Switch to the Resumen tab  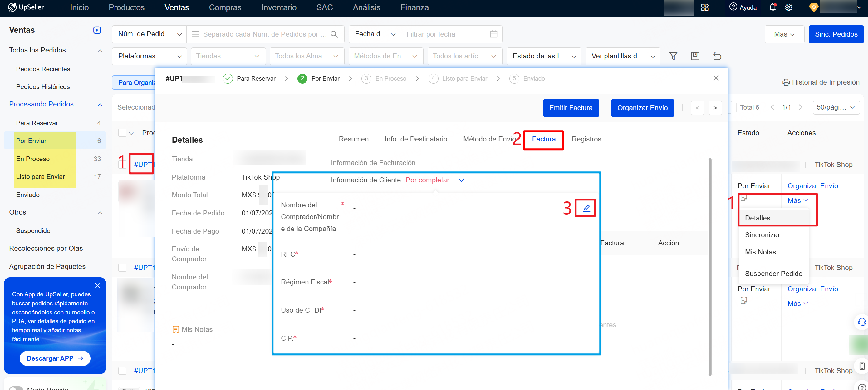pos(353,139)
